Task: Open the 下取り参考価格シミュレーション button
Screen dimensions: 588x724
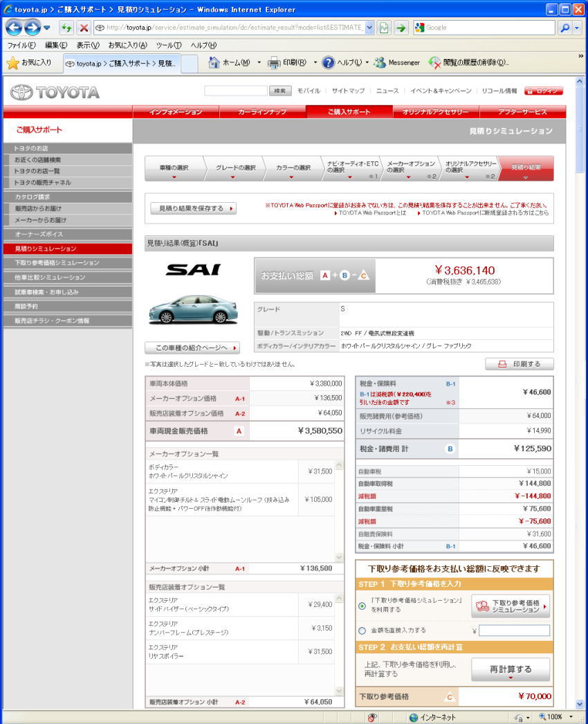Action: [x=511, y=606]
